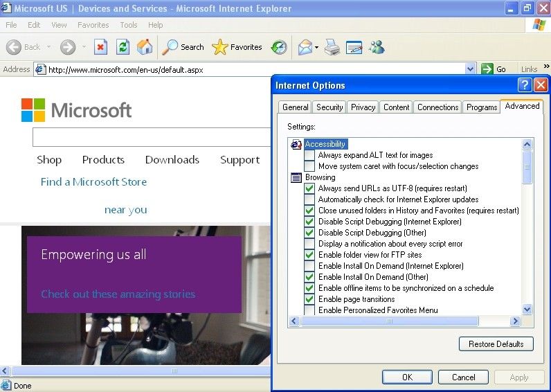The height and width of the screenshot is (392, 551).
Task: Click the Mail envelope icon
Action: click(305, 47)
